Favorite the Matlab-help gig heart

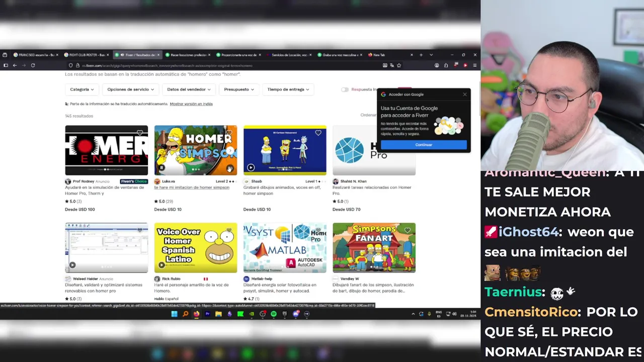318,230
